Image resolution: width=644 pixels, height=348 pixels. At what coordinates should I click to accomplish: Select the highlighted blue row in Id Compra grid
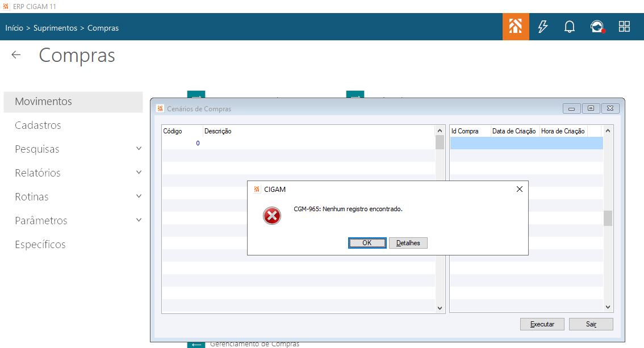[x=526, y=143]
